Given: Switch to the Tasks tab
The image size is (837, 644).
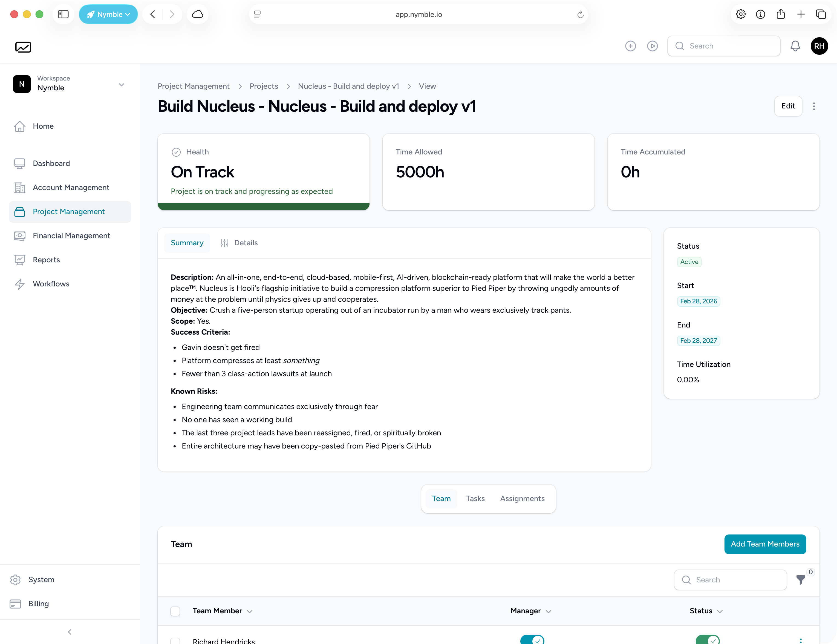Looking at the screenshot, I should pyautogui.click(x=475, y=498).
